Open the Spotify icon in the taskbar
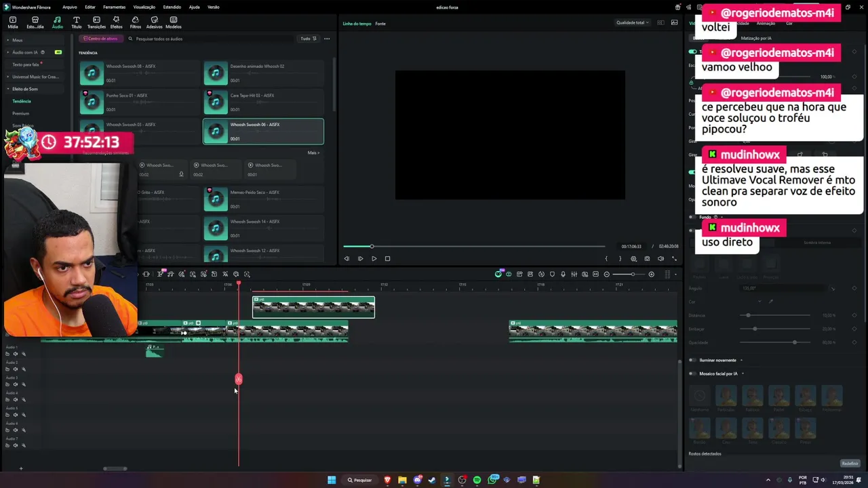 coord(477,480)
